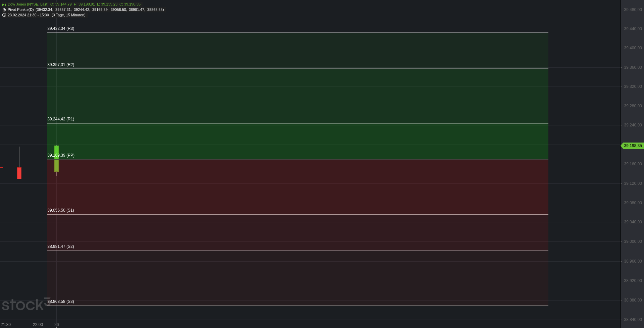The image size is (644, 328).
Task: Click the red candlestick body before 22:00
Action: tap(19, 173)
